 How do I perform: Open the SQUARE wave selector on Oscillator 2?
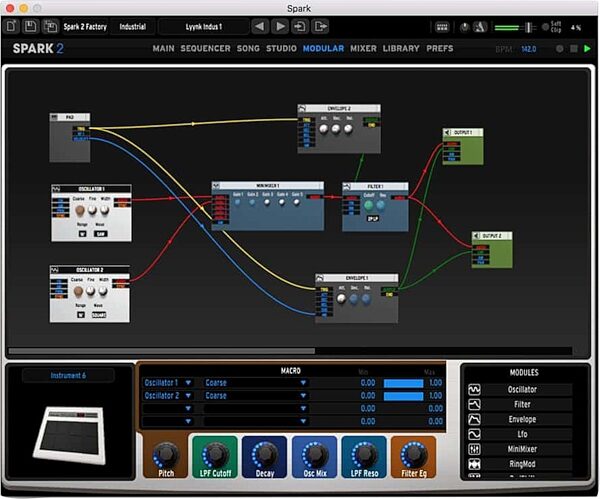[x=99, y=315]
